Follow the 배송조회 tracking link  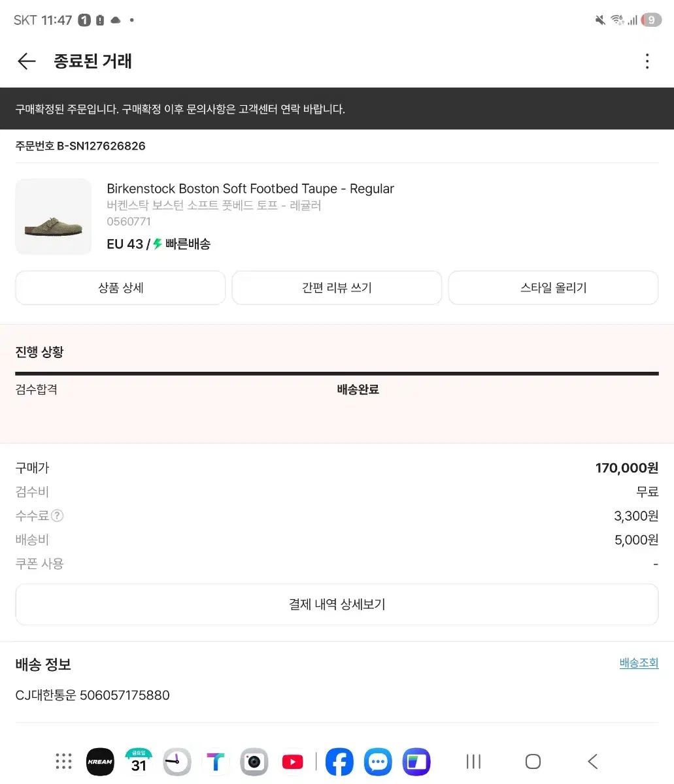(x=639, y=663)
